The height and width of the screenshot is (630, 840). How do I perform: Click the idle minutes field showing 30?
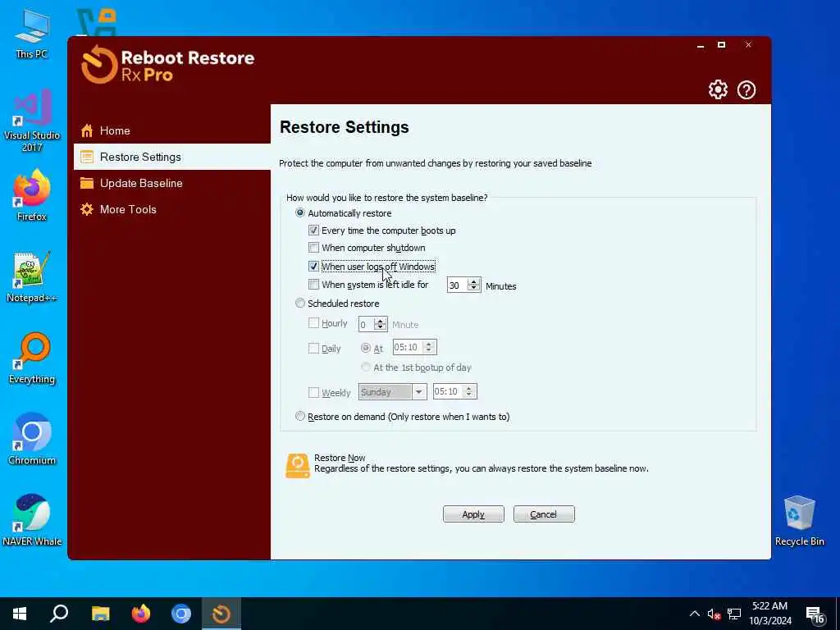457,285
